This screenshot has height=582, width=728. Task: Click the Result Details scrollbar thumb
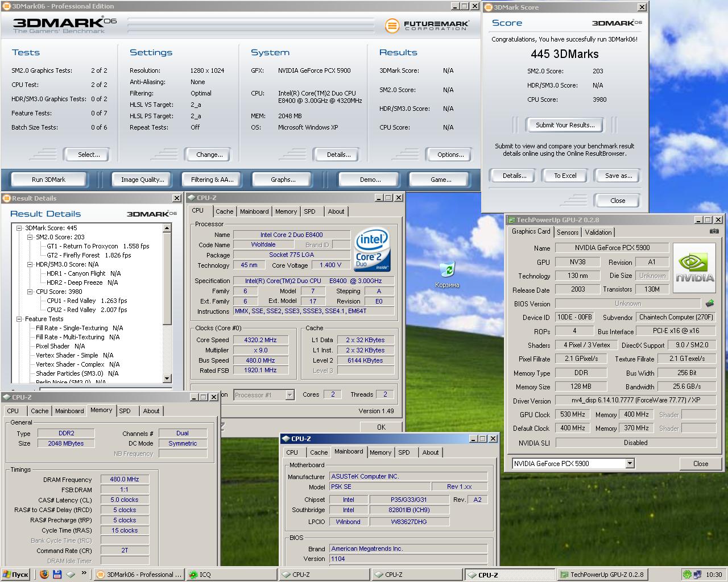coord(167,278)
